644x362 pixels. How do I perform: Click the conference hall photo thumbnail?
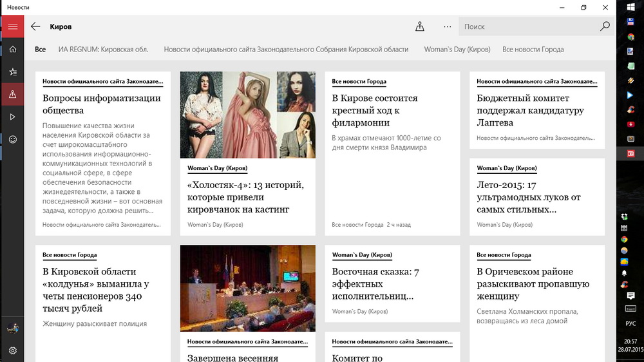tap(248, 288)
